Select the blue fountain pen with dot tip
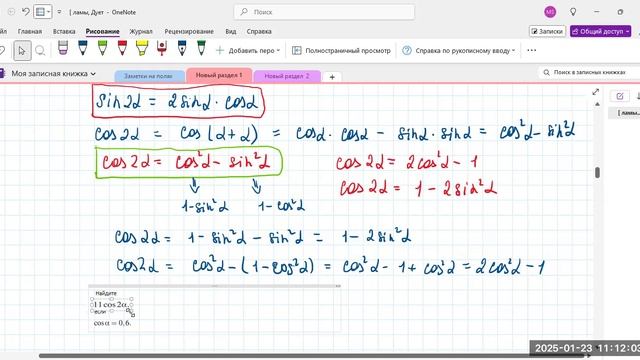Image resolution: width=640 pixels, height=360 pixels. point(182,48)
